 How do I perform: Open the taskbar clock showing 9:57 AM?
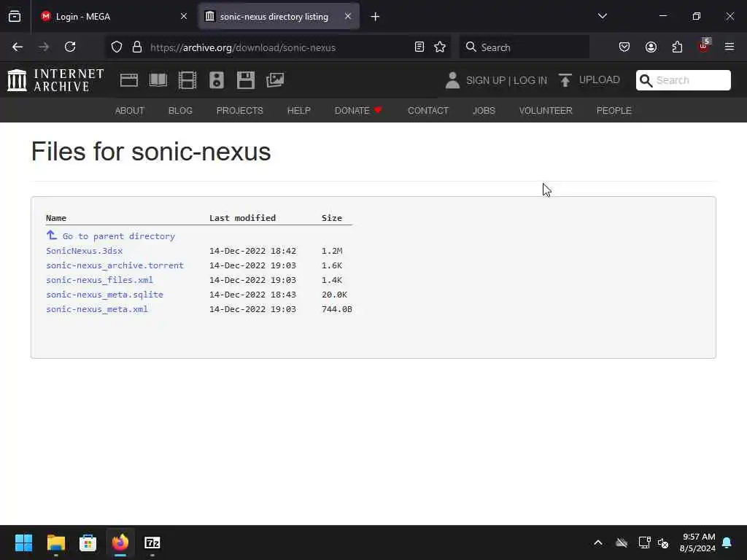click(698, 542)
